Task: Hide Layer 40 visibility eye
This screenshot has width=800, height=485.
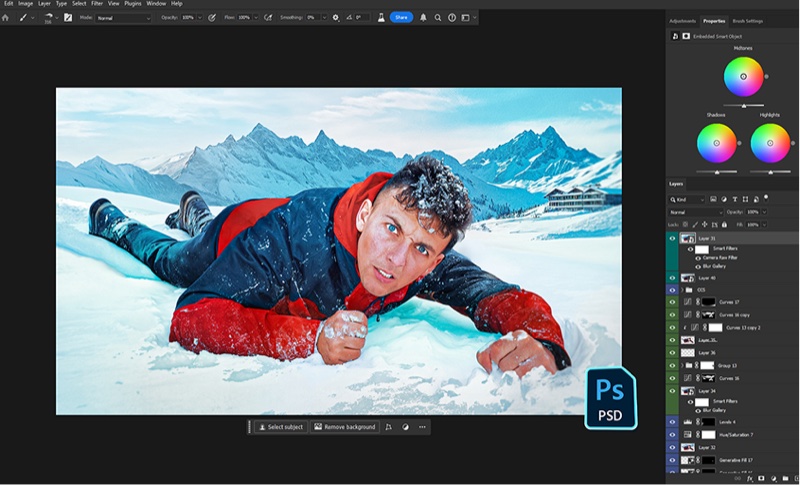Action: [x=673, y=278]
